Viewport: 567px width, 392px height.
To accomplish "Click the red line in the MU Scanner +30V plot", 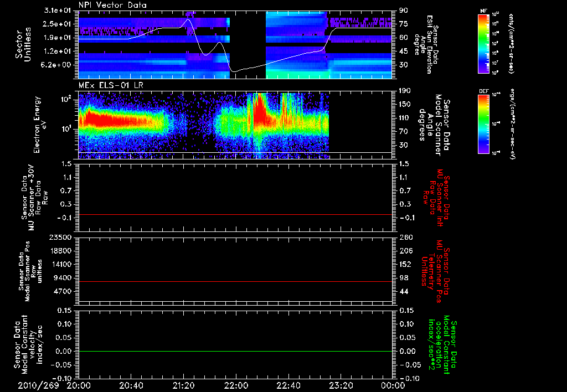I will point(235,214).
